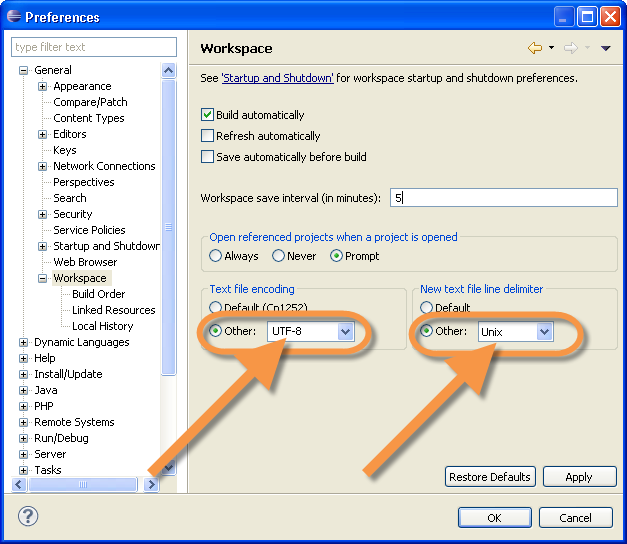This screenshot has width=627, height=544.
Task: Select Default (Cp1252) text encoding
Action: 215,308
